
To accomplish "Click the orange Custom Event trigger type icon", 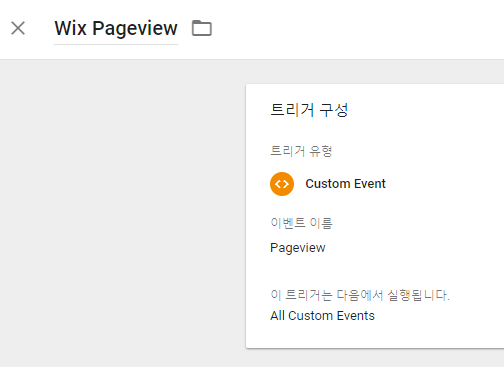I will pos(282,184).
